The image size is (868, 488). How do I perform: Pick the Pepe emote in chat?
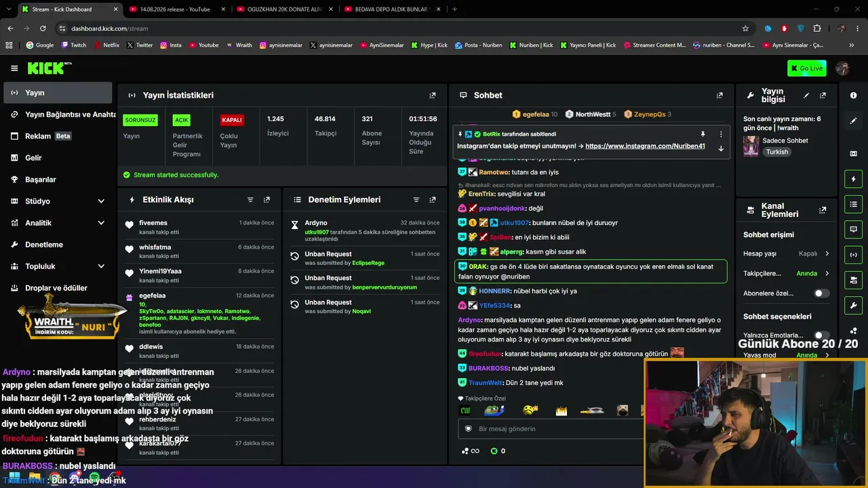point(494,410)
